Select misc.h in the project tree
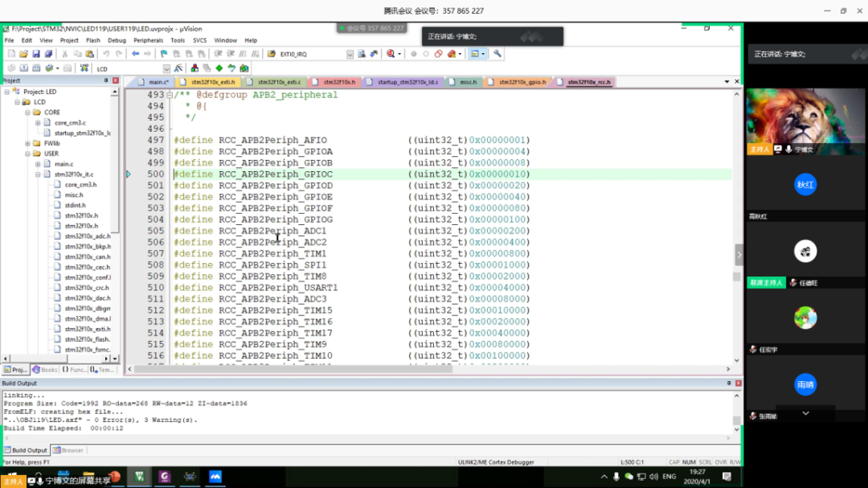 coord(74,195)
